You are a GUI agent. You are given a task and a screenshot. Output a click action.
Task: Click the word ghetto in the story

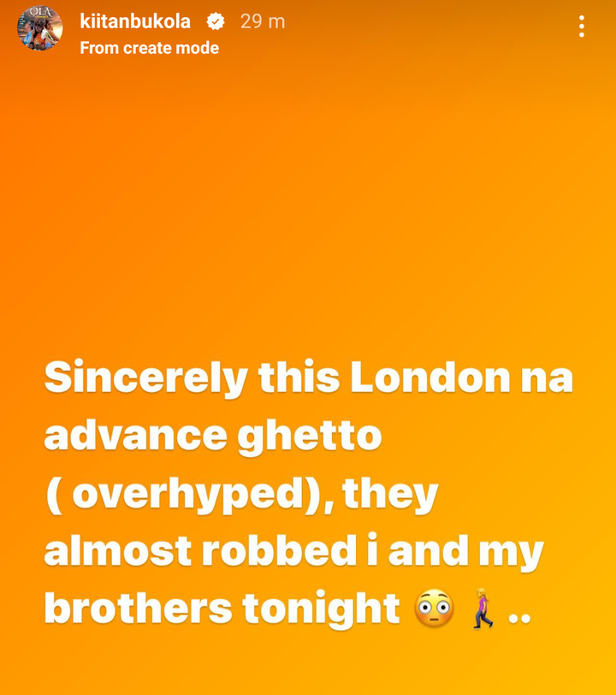310,438
